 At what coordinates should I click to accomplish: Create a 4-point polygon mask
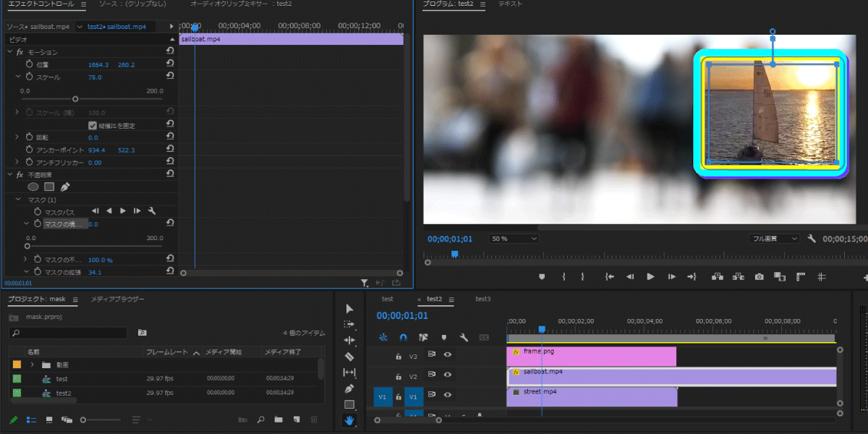pos(49,187)
